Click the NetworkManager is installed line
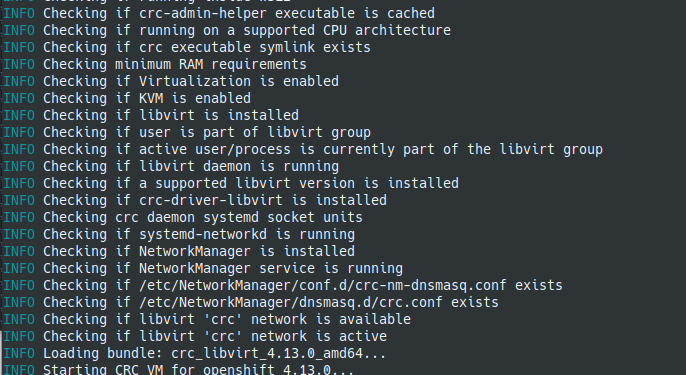The image size is (686, 375). click(179, 252)
